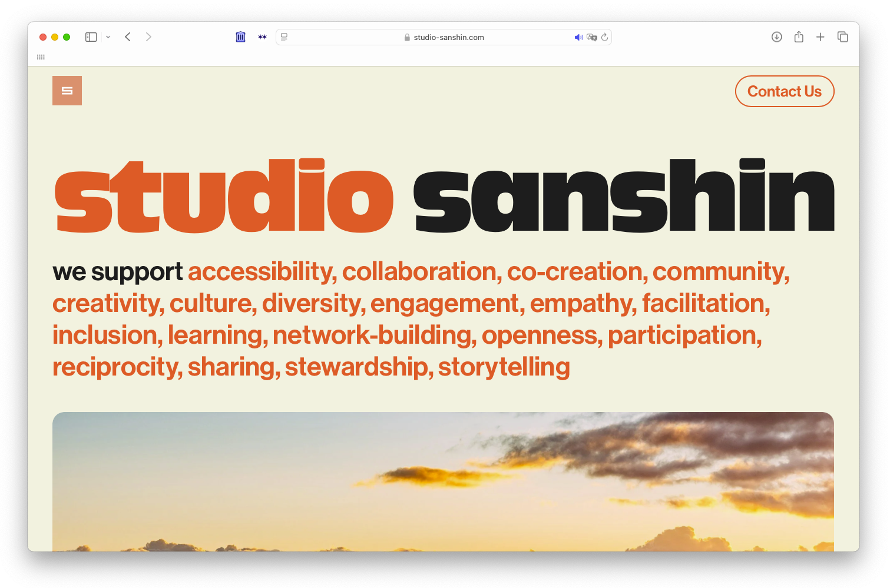890x588 pixels.
Task: Click the blue building-shaped extension icon
Action: (x=240, y=37)
